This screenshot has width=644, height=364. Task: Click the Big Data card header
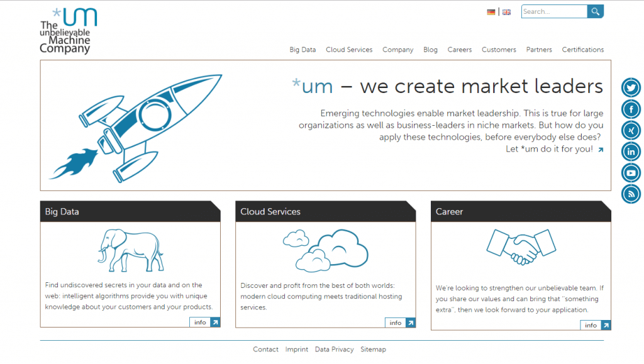click(130, 211)
